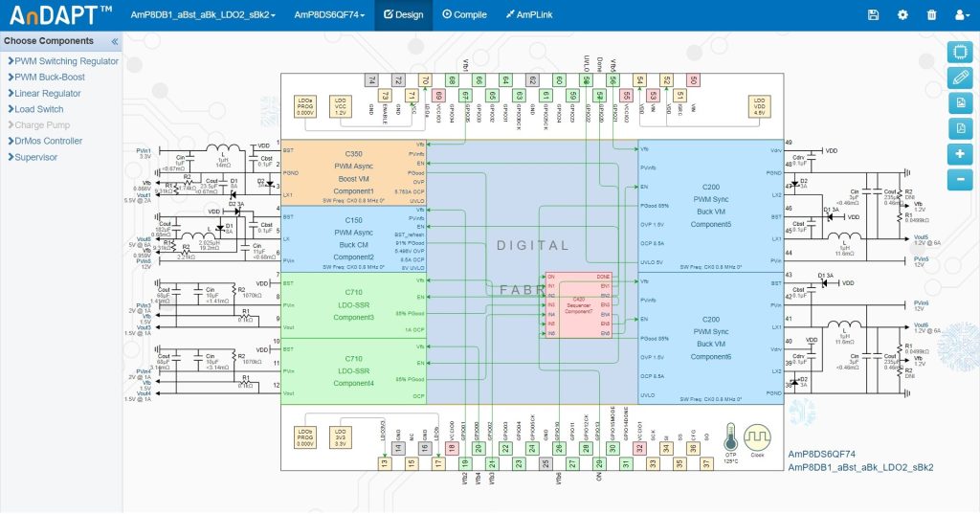Open the user account menu
Viewport: 980px width, 514px height.
click(x=961, y=15)
